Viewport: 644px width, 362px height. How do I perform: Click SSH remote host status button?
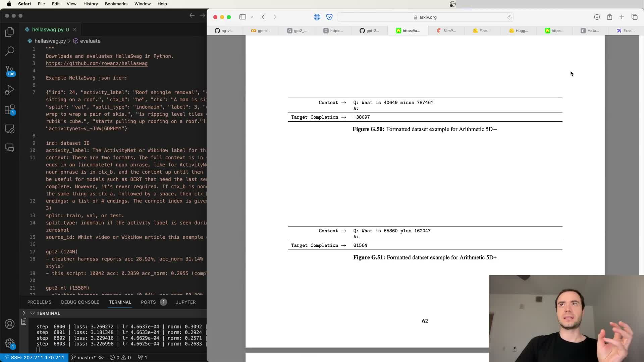pyautogui.click(x=34, y=358)
